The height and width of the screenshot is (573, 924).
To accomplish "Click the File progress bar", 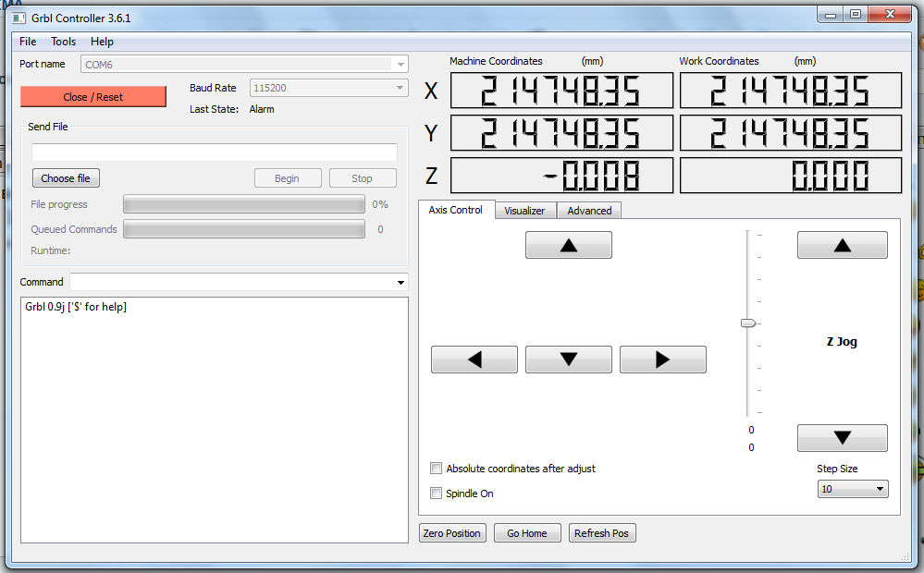I will tap(244, 204).
